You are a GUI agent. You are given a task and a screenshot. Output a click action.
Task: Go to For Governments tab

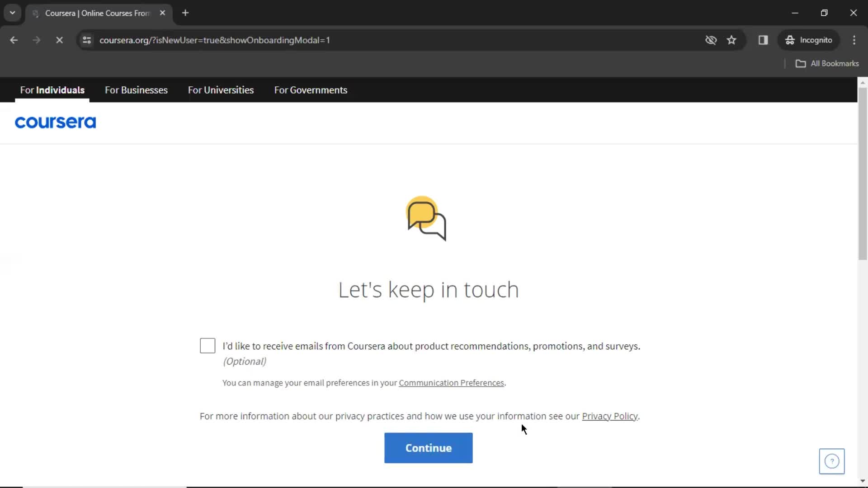(311, 90)
